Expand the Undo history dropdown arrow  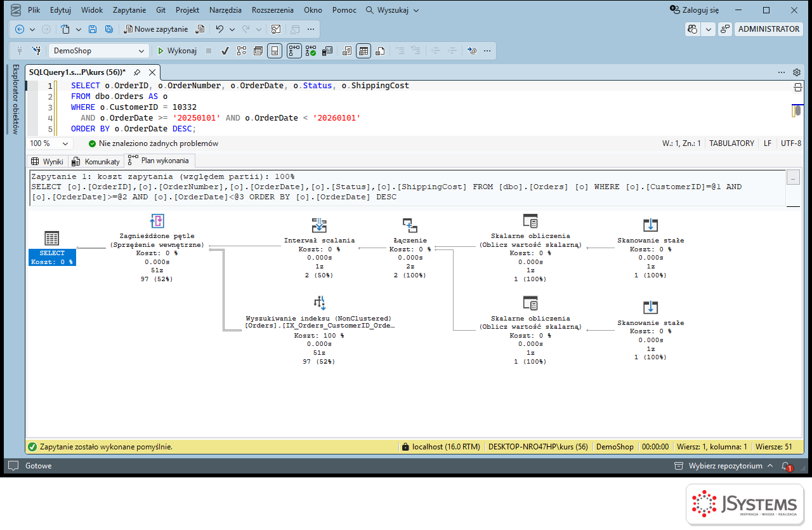pos(232,29)
